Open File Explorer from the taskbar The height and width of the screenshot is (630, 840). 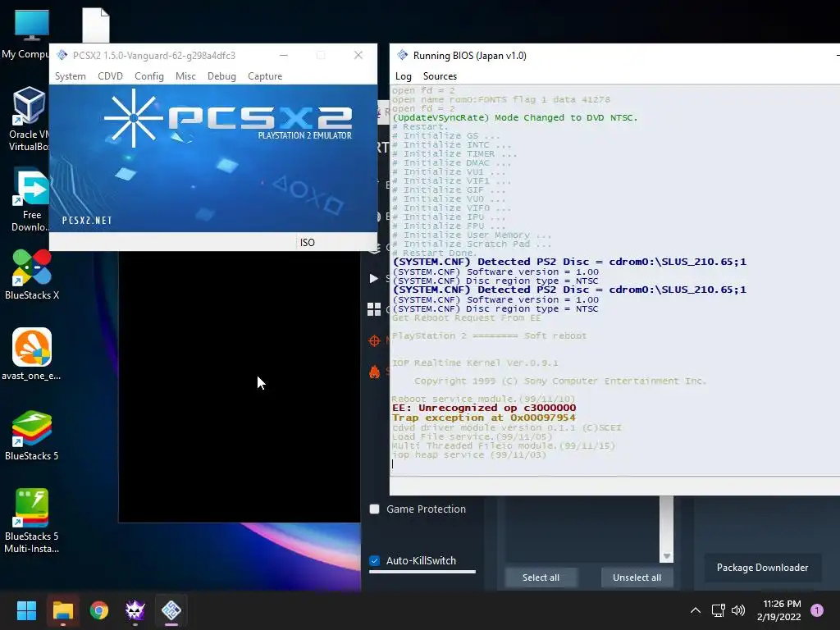pyautogui.click(x=62, y=610)
